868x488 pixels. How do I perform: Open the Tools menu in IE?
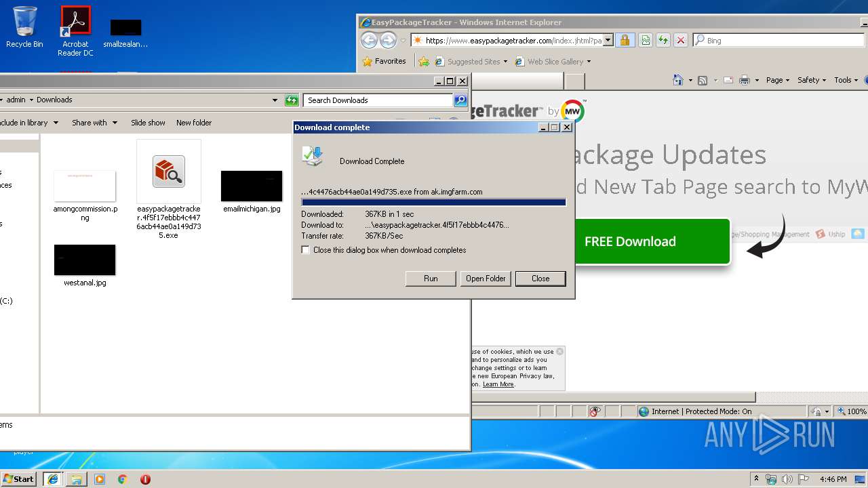click(846, 80)
